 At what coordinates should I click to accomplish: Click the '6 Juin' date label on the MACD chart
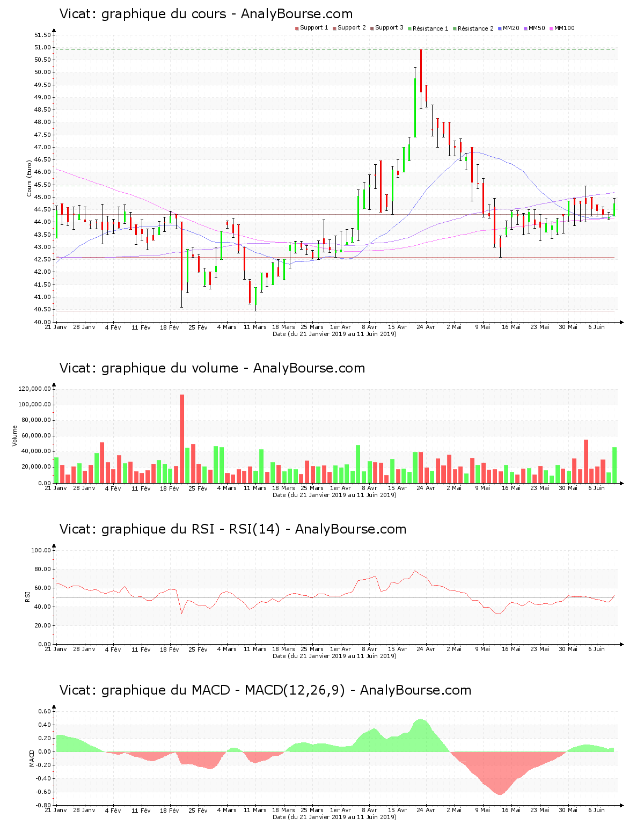596,810
